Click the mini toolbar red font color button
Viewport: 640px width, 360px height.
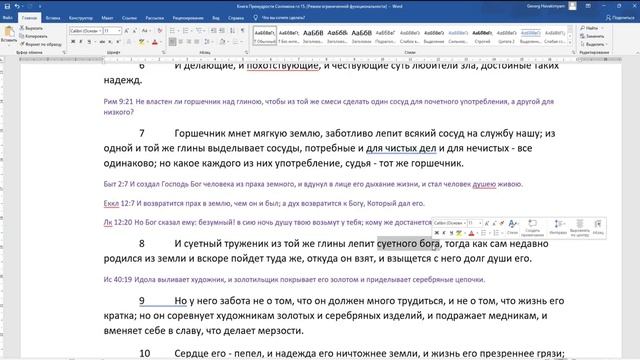(471, 233)
